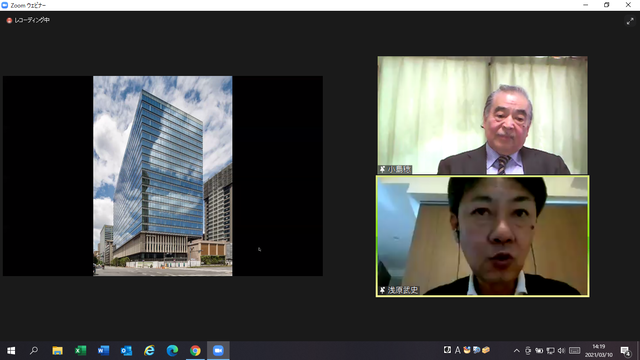Screen dimensions: 640x360
Task: Click the 浅原武史 name label
Action: pos(403,290)
